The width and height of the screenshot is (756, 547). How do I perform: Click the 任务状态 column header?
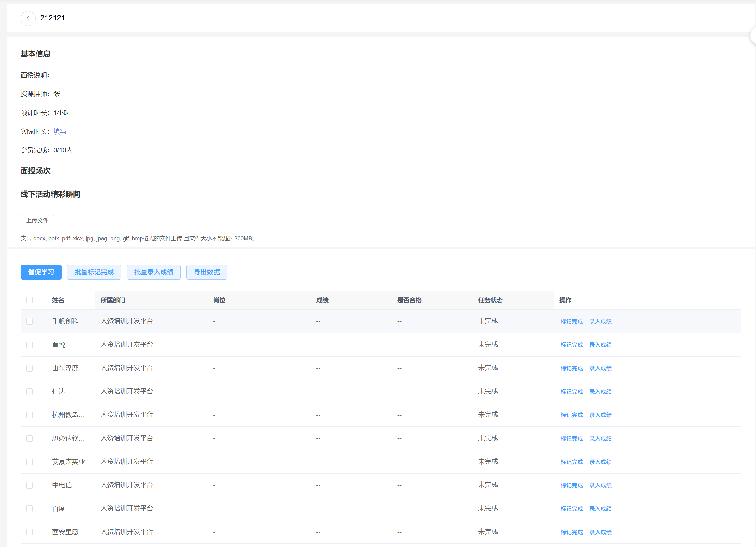(490, 300)
